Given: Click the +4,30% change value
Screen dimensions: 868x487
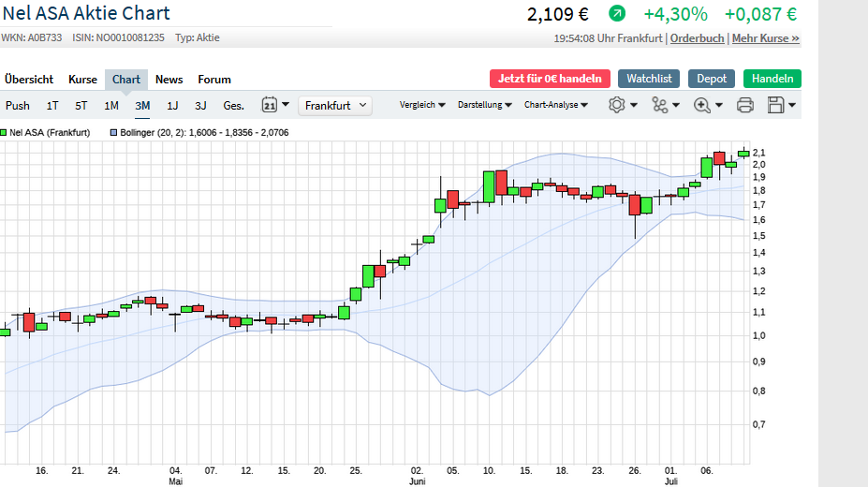Looking at the screenshot, I should (x=675, y=14).
